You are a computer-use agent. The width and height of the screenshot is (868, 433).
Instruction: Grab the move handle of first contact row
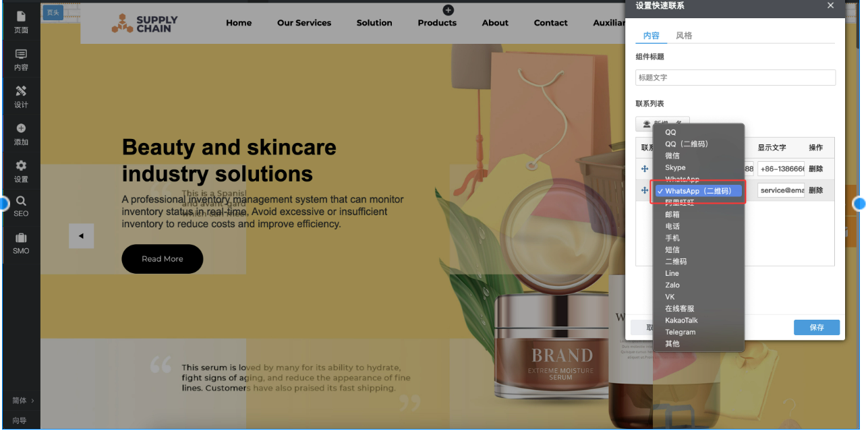point(644,169)
